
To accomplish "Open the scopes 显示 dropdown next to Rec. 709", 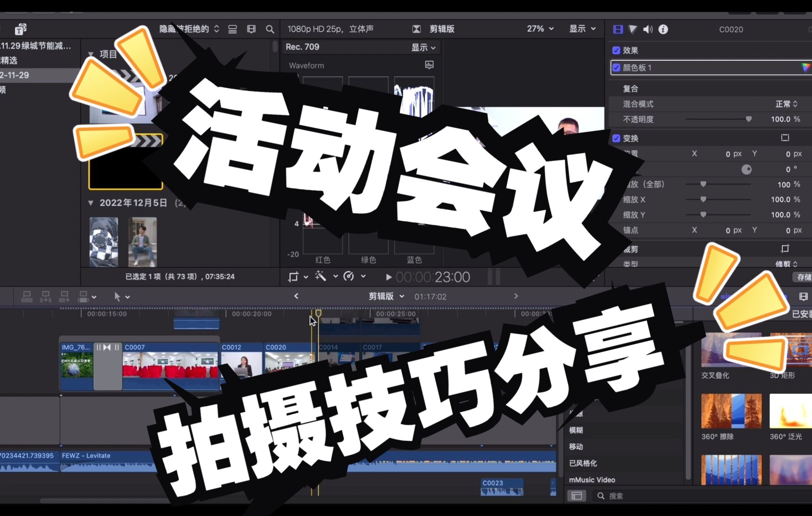I will point(423,48).
